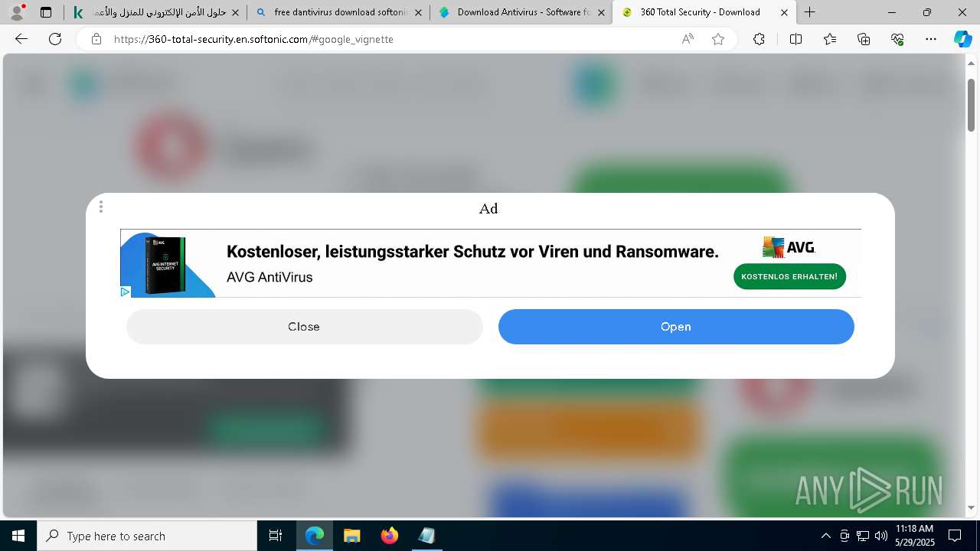Select the 360 Total Security tab
Screen dimensions: 980x551
pos(704,12)
